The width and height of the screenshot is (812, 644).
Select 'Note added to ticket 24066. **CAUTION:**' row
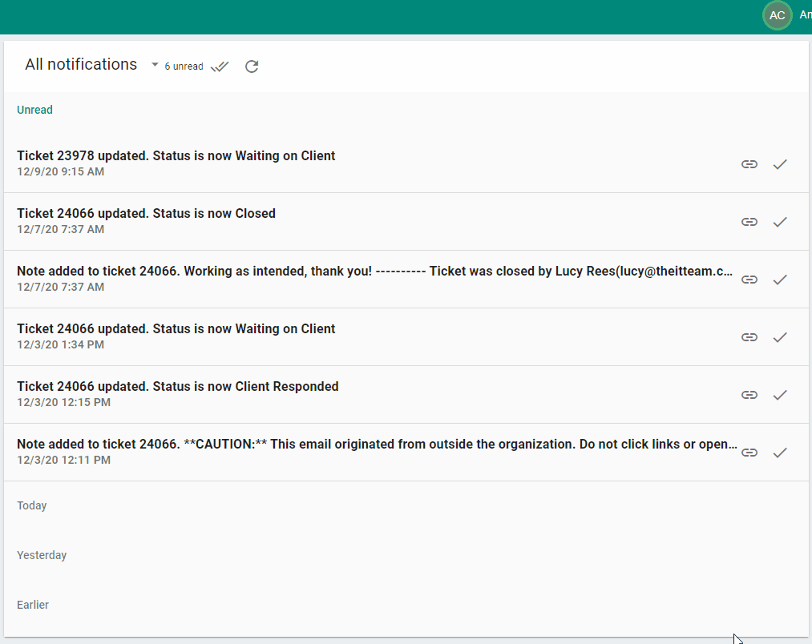[406, 453]
